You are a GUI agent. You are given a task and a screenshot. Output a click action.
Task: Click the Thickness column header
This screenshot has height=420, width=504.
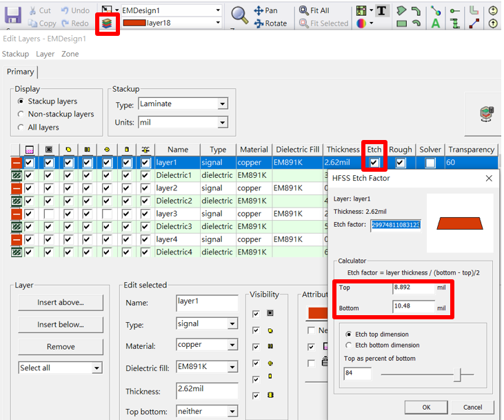click(343, 150)
